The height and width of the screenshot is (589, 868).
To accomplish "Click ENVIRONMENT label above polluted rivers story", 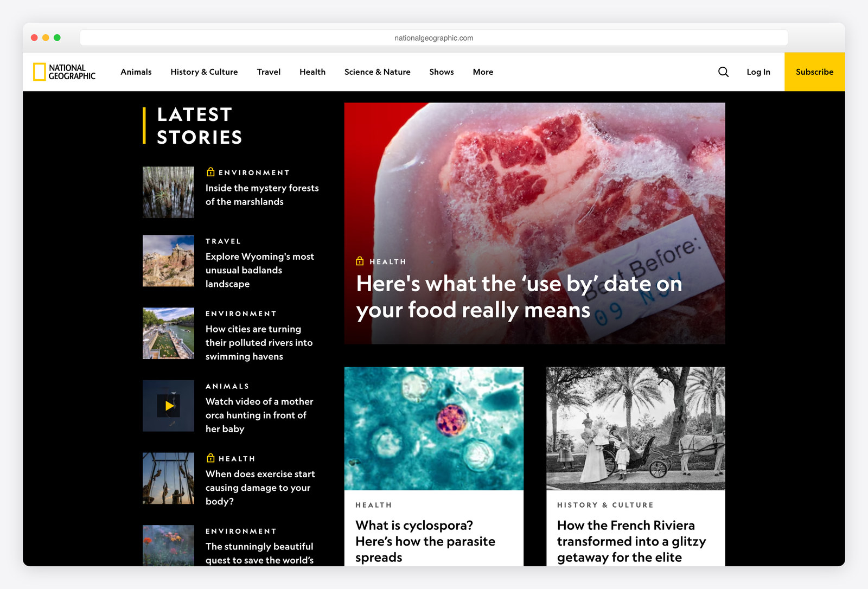I will click(241, 313).
